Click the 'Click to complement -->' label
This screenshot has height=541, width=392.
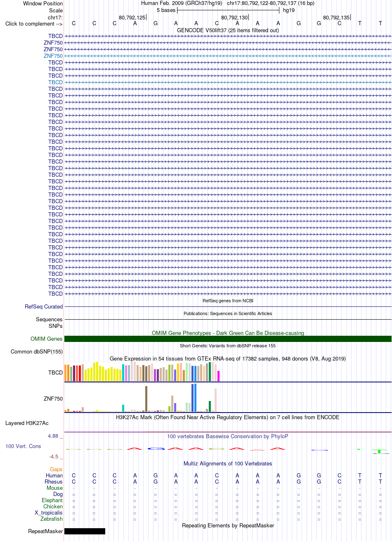[34, 24]
